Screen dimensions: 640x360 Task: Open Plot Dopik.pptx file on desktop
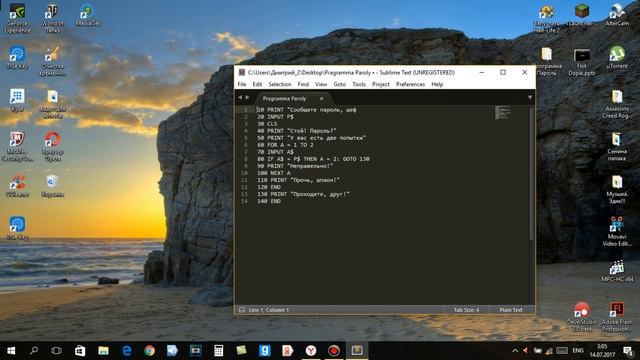coord(582,62)
